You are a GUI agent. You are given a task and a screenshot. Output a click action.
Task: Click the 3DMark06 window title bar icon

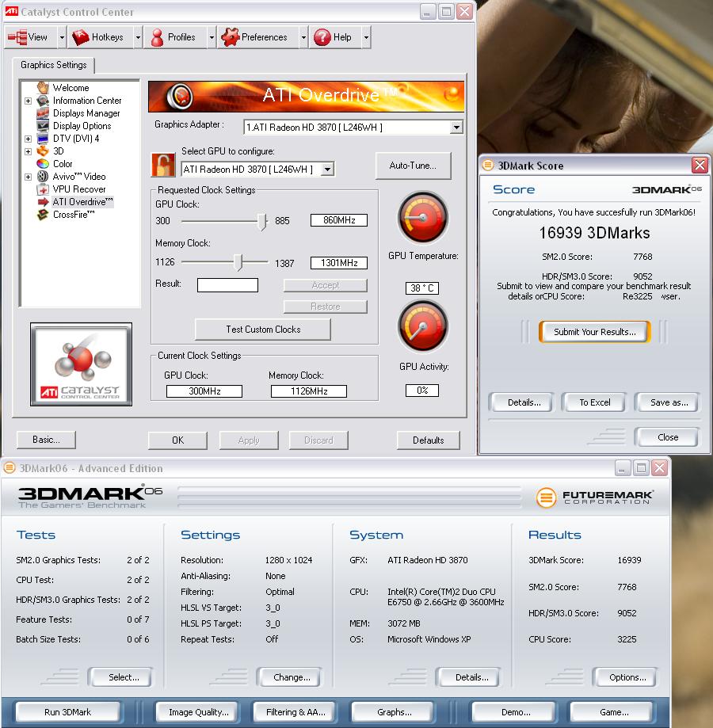click(10, 467)
